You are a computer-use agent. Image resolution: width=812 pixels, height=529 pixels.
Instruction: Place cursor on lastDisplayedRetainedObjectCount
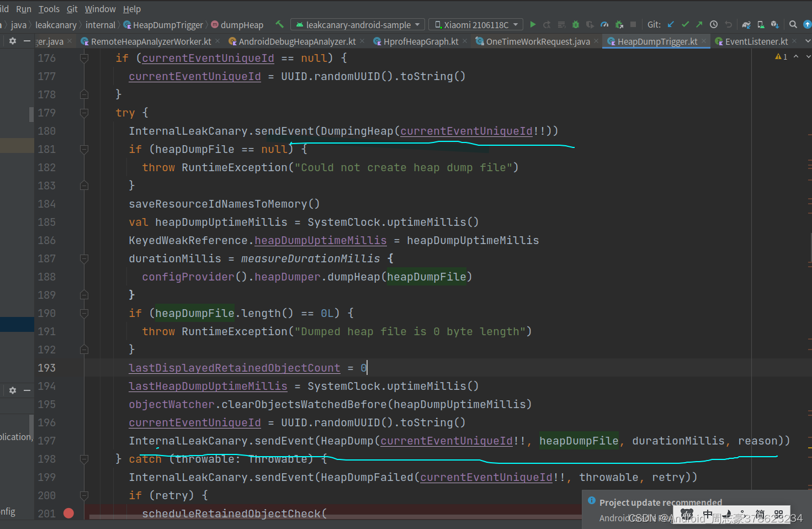[x=235, y=368]
